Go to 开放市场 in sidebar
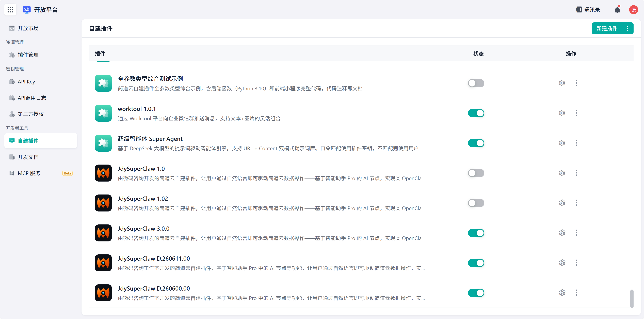 coord(41,28)
